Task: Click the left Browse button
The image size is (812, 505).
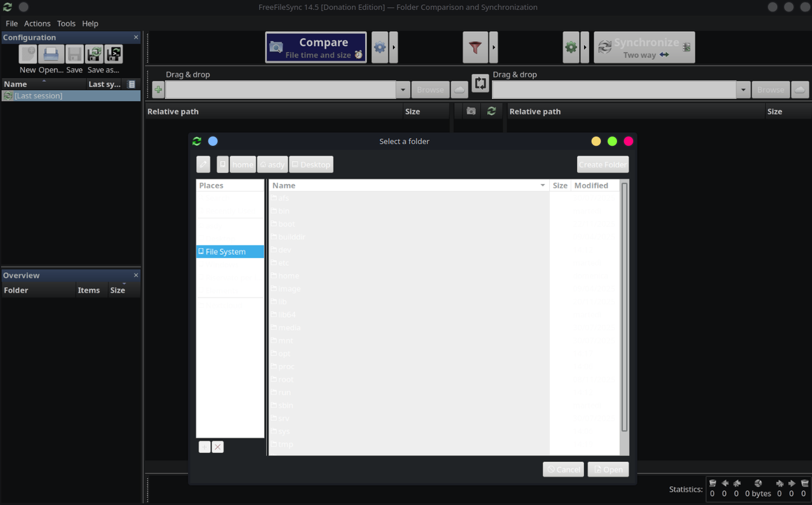Action: [x=430, y=90]
